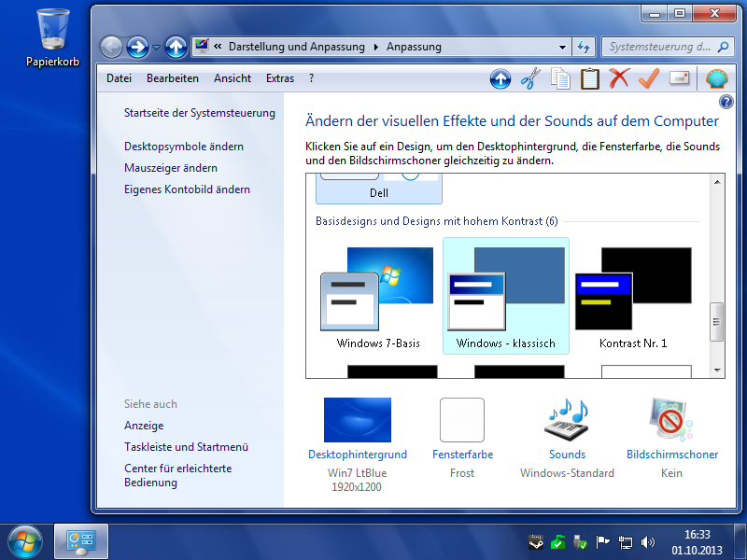Open the Ansicht menu
Image resolution: width=747 pixels, height=560 pixels.
(x=232, y=78)
